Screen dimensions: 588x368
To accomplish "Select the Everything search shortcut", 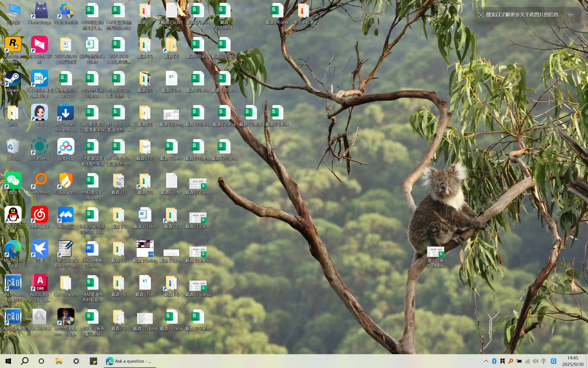I will (39, 184).
